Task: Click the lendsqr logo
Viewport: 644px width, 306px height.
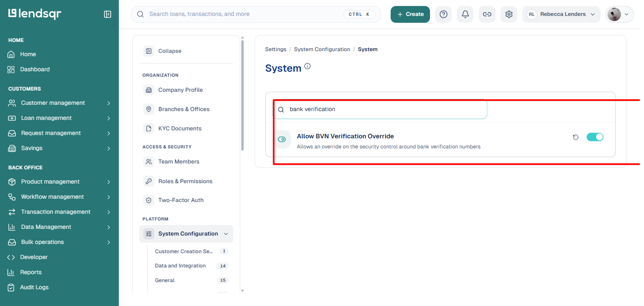Action: tap(35, 14)
